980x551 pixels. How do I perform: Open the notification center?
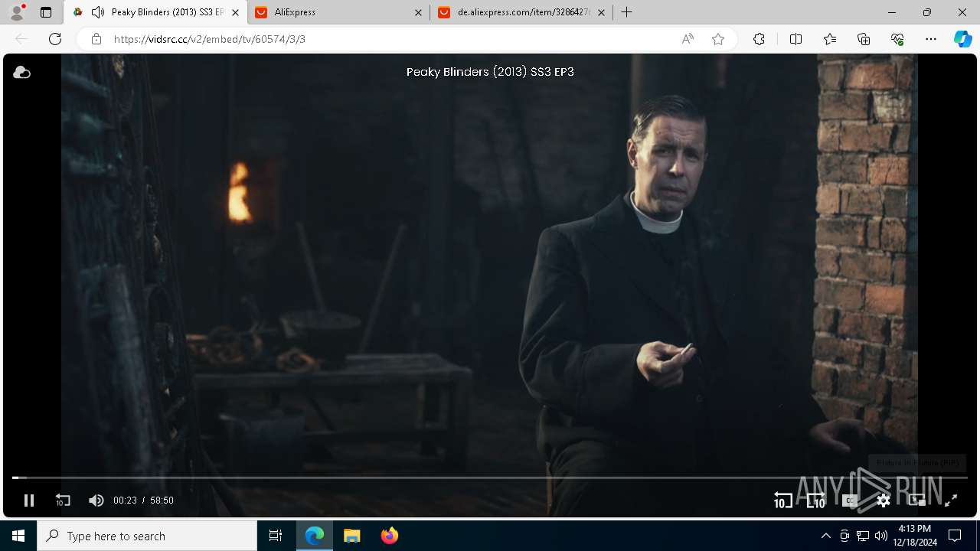coord(955,536)
